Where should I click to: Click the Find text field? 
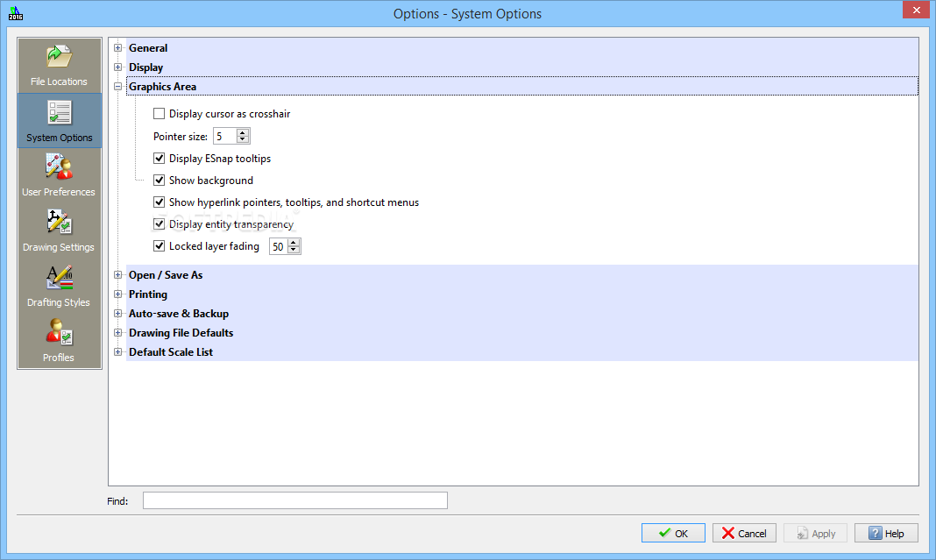pyautogui.click(x=294, y=501)
